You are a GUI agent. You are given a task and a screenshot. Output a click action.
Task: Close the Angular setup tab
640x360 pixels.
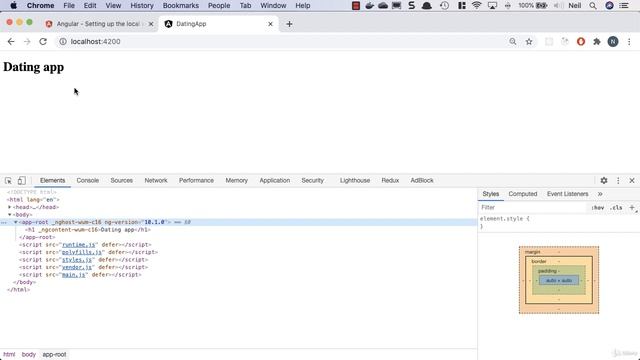pos(151,24)
